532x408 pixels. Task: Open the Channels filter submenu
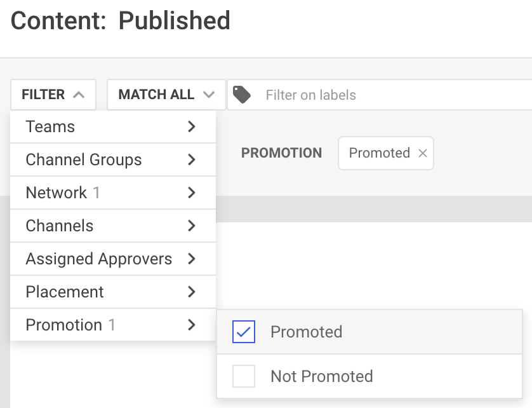113,226
